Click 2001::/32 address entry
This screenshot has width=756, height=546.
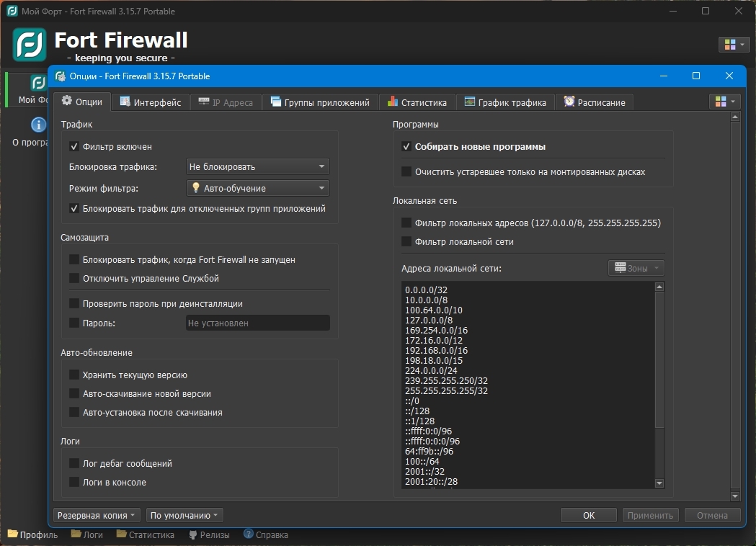[x=424, y=471]
